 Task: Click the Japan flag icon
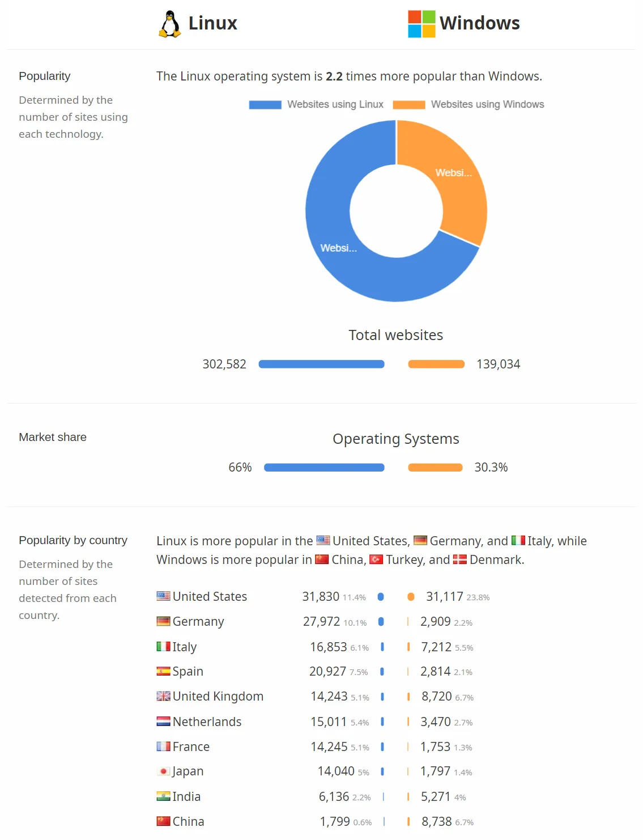click(x=163, y=771)
